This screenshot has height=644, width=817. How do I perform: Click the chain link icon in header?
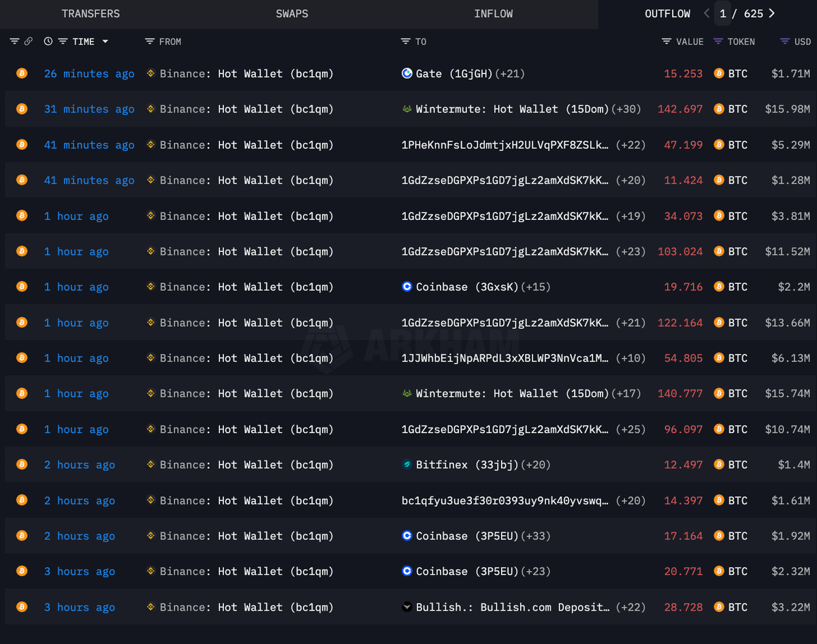coord(29,42)
